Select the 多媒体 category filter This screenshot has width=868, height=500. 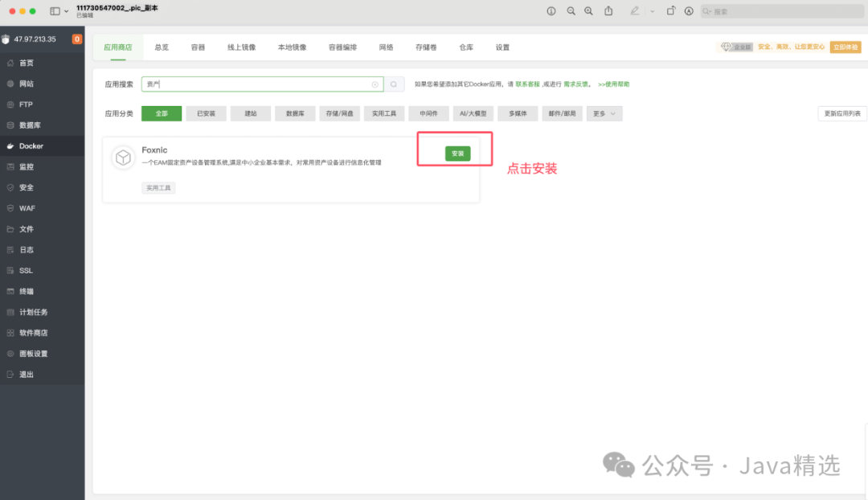coord(518,113)
